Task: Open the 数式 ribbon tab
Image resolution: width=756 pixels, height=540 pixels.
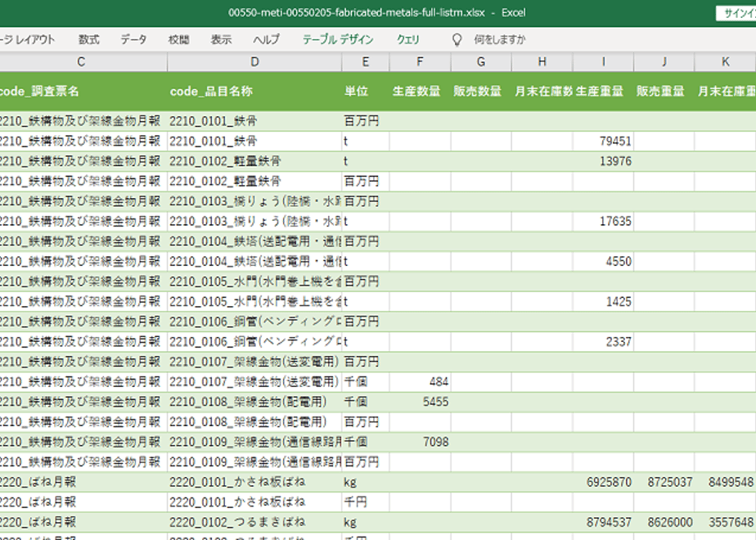Action: (88, 39)
